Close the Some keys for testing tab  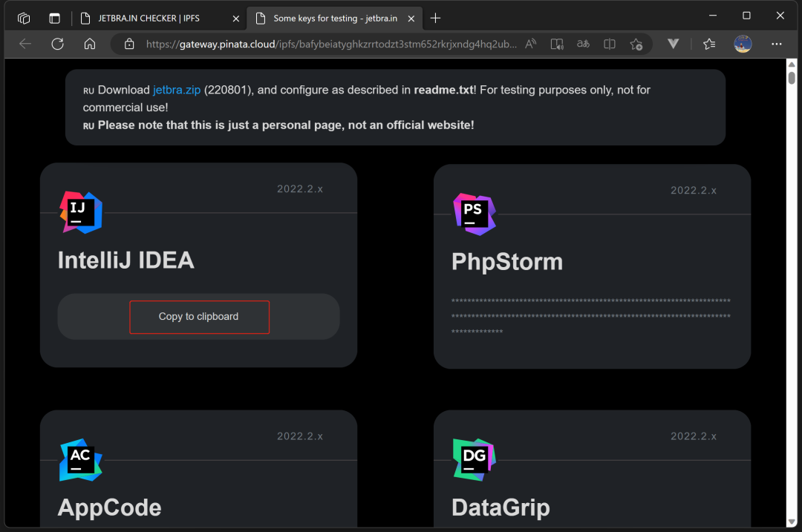(411, 19)
